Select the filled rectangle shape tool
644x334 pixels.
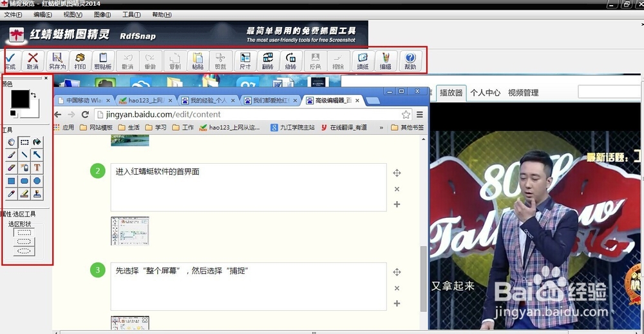pos(12,181)
